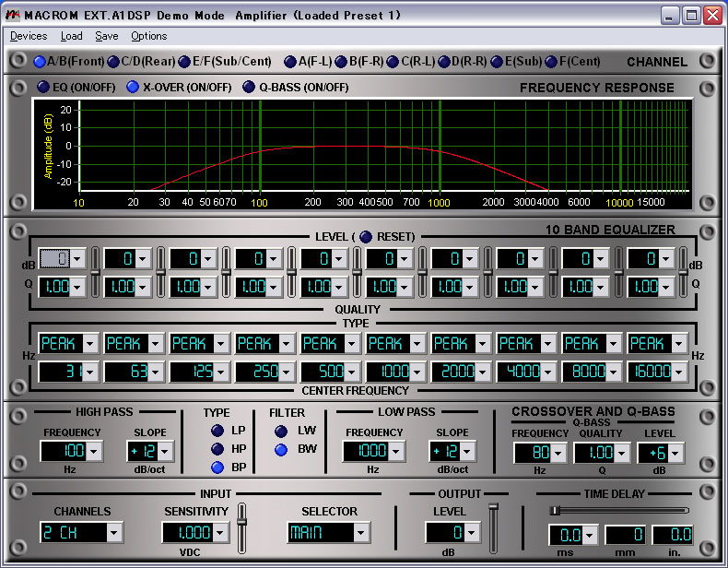This screenshot has width=728, height=568.
Task: Click the time delay mm field
Action: 626,535
